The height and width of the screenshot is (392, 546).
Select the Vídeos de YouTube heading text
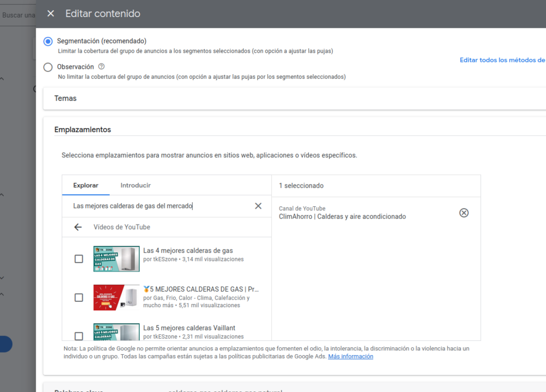tap(122, 227)
